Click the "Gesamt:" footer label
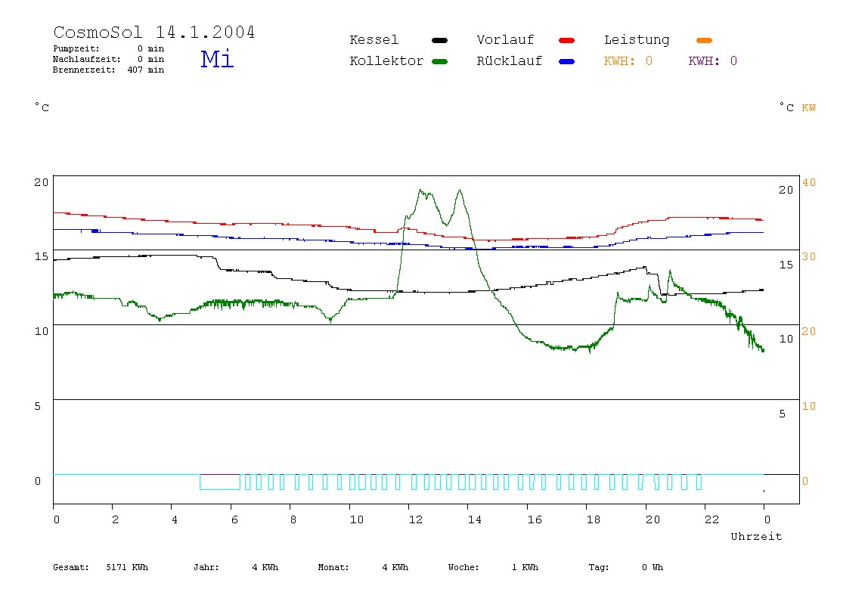The height and width of the screenshot is (614, 868). [71, 567]
